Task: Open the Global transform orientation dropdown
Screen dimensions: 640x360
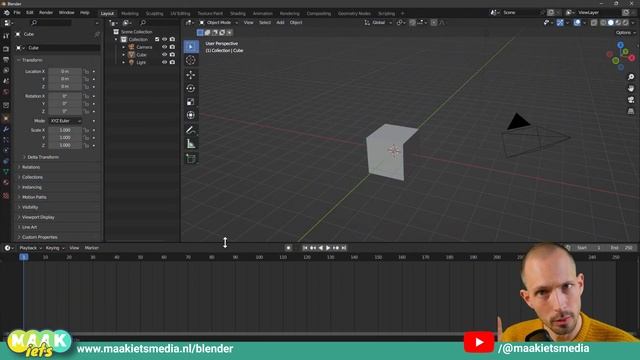Action: (x=378, y=23)
